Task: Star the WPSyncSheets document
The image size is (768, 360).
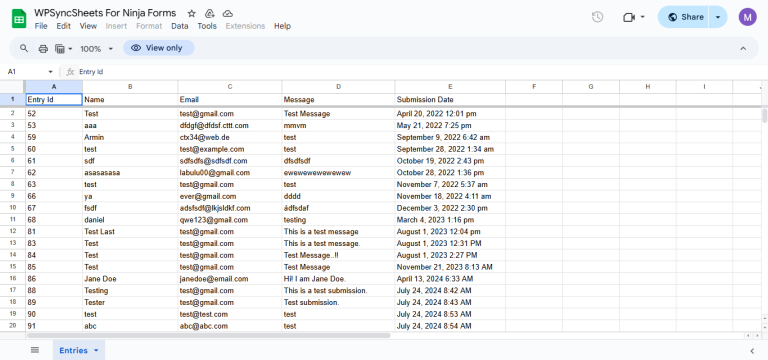Action: 192,13
